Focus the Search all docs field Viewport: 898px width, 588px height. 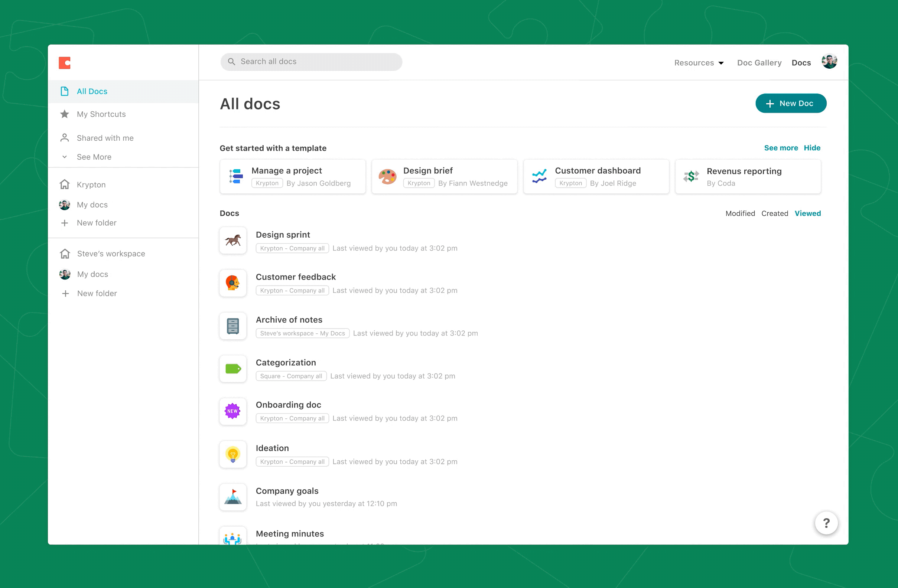pyautogui.click(x=311, y=62)
